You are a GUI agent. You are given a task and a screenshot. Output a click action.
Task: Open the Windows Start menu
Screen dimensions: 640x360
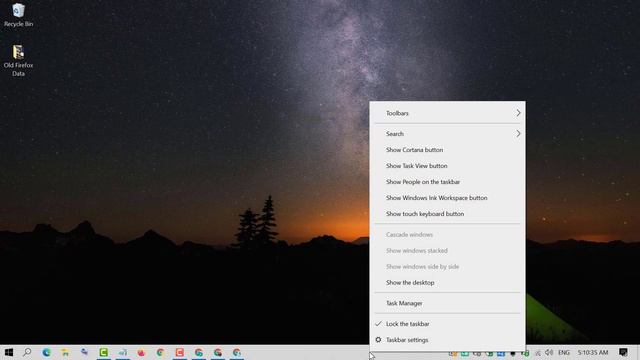tap(9, 352)
